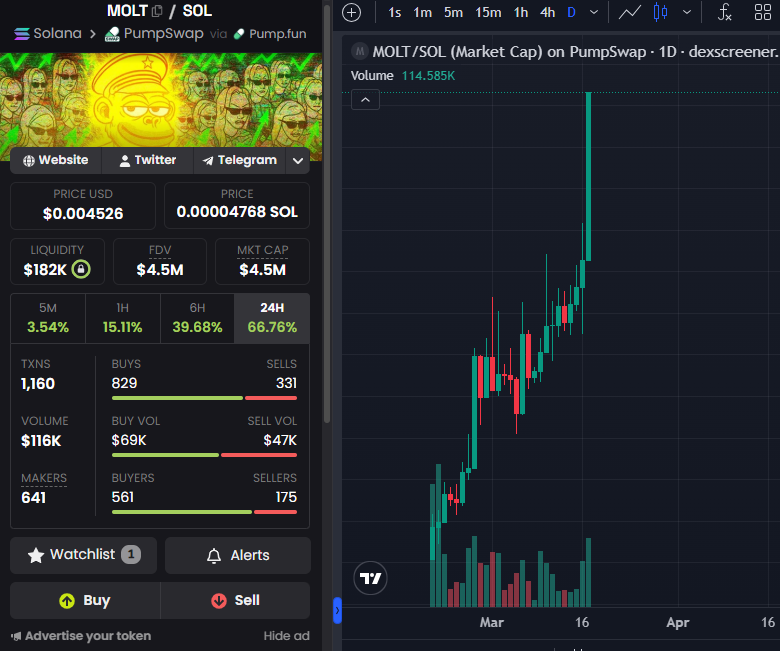This screenshot has height=651, width=780.
Task: Click the Solana chain logo icon
Action: 22,34
